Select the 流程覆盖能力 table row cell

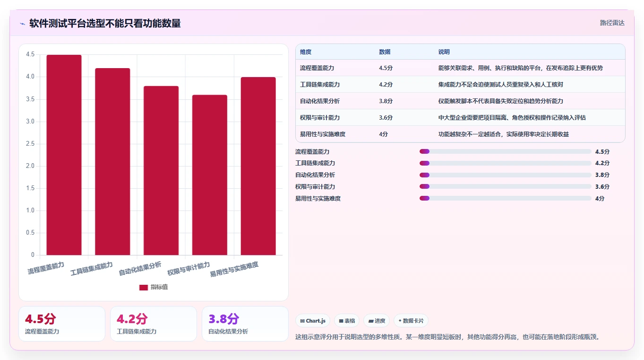pos(335,68)
